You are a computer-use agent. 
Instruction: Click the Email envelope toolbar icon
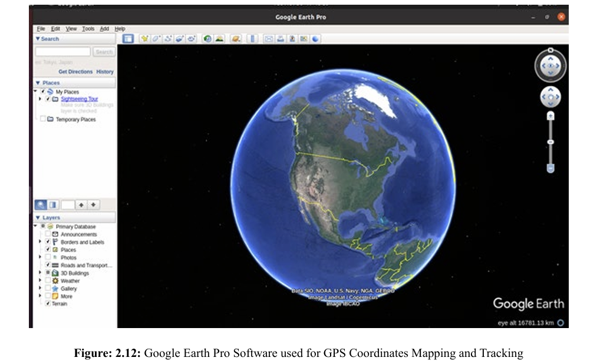pos(269,39)
